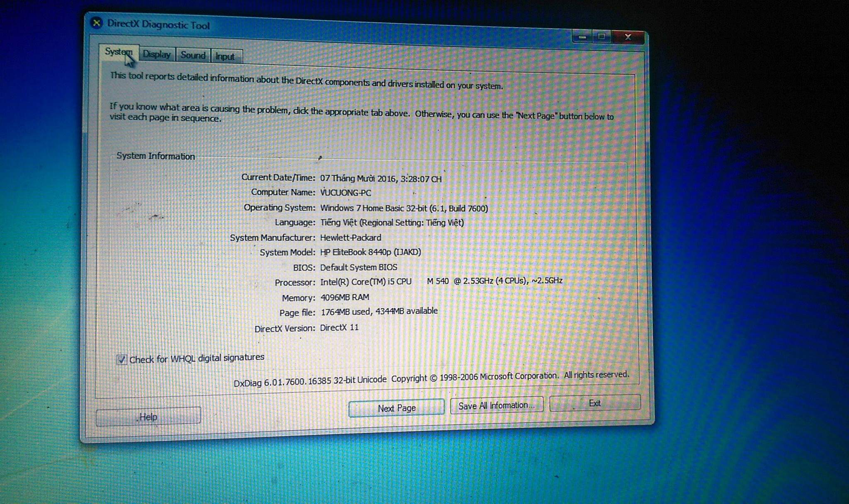This screenshot has width=849, height=504.
Task: Click the System Model HP EliteBook 8440p text
Action: (370, 252)
